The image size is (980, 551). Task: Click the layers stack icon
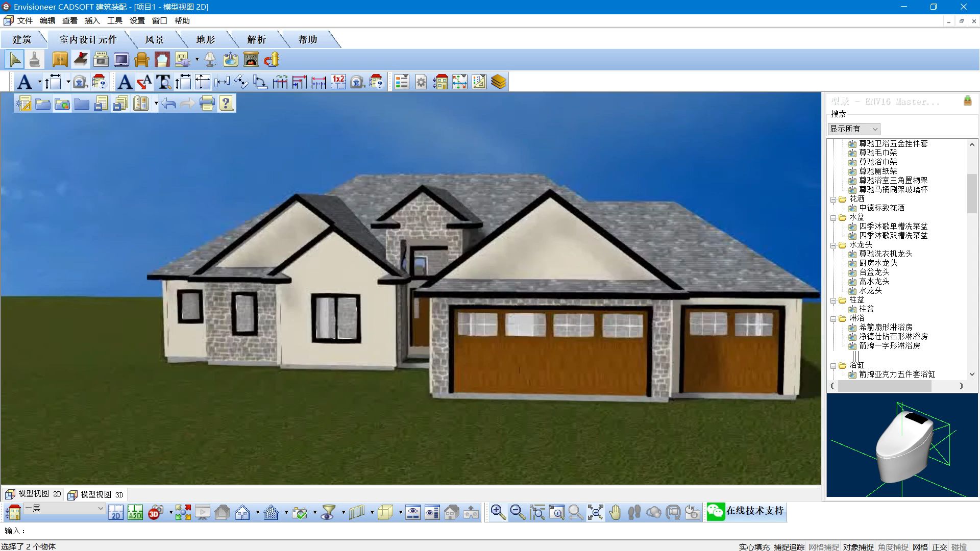tap(499, 82)
